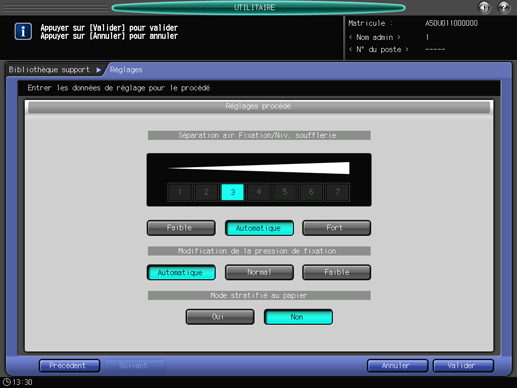The width and height of the screenshot is (517, 388).
Task: Click the Séparation air Fixation/Niv. soufflerie label
Action: coord(259,135)
